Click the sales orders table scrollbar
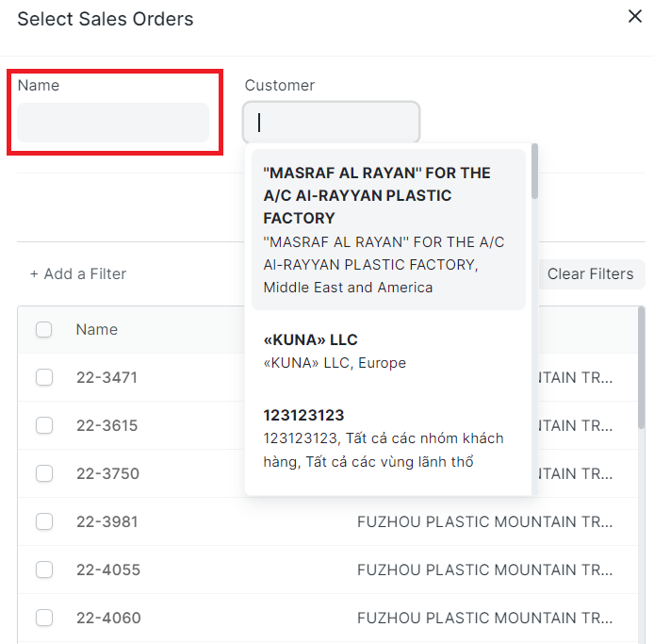This screenshot has height=644, width=654. (642, 368)
